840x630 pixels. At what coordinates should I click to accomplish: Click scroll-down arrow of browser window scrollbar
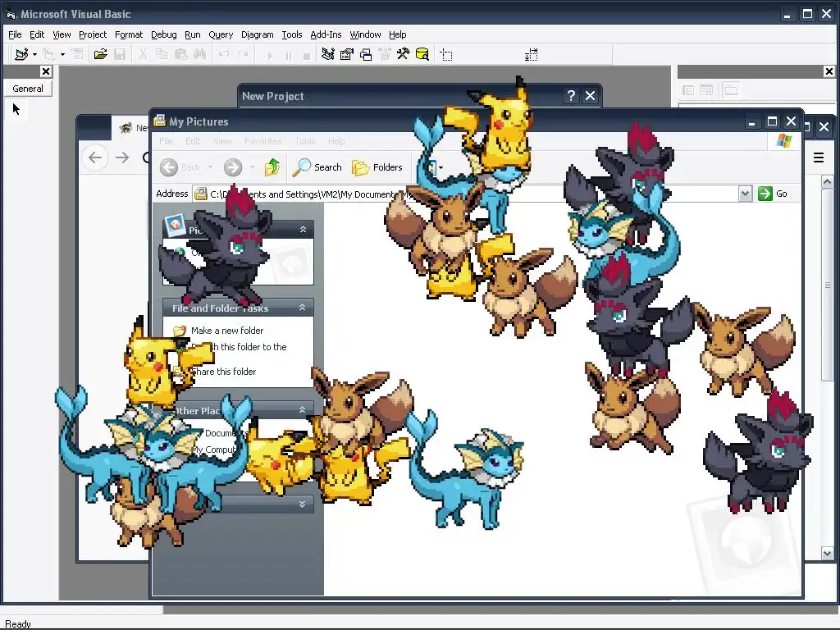click(x=827, y=554)
